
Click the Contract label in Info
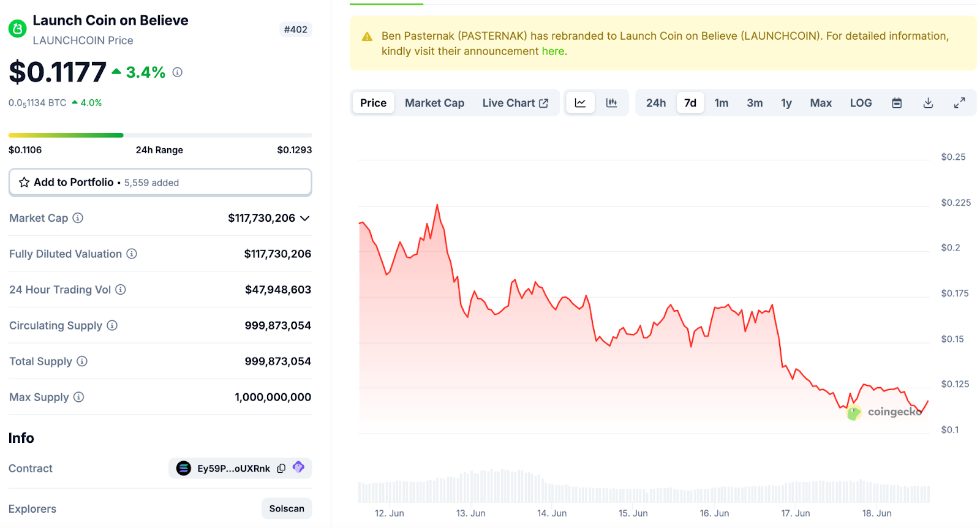tap(31, 469)
